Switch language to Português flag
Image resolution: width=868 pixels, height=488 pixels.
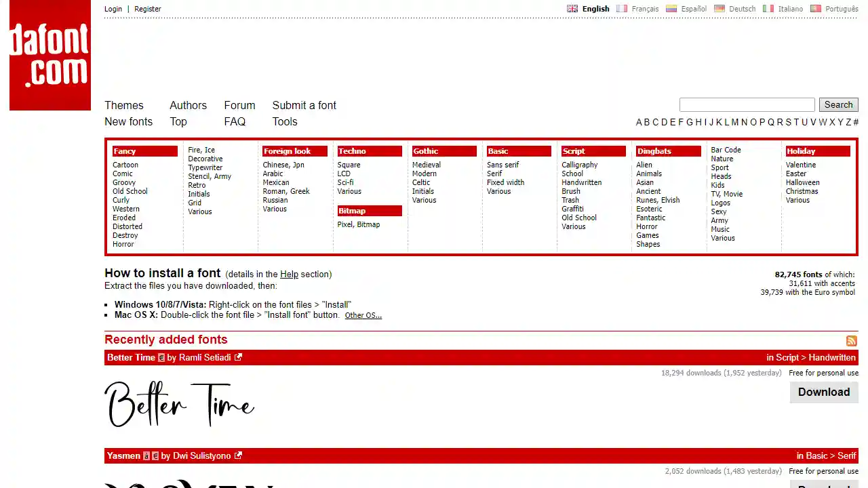tap(816, 9)
